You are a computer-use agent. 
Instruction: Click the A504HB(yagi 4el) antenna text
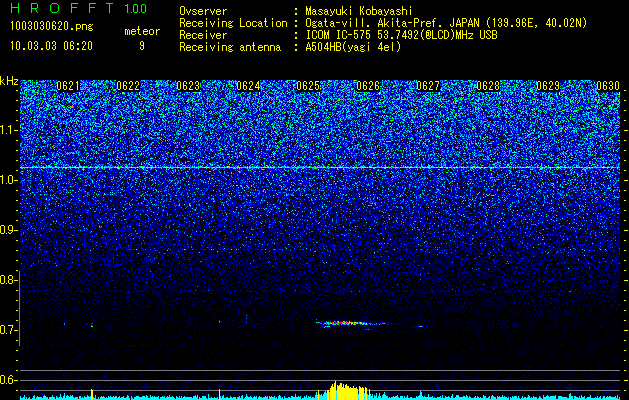353,47
